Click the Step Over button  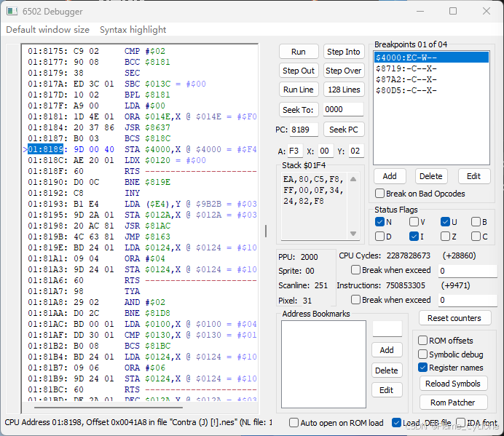(344, 71)
